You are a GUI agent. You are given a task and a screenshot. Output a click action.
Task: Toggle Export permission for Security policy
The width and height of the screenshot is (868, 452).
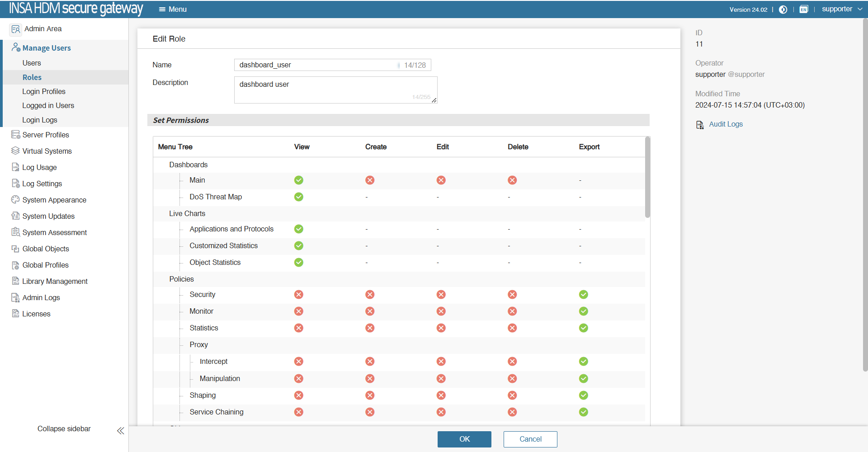click(x=583, y=295)
